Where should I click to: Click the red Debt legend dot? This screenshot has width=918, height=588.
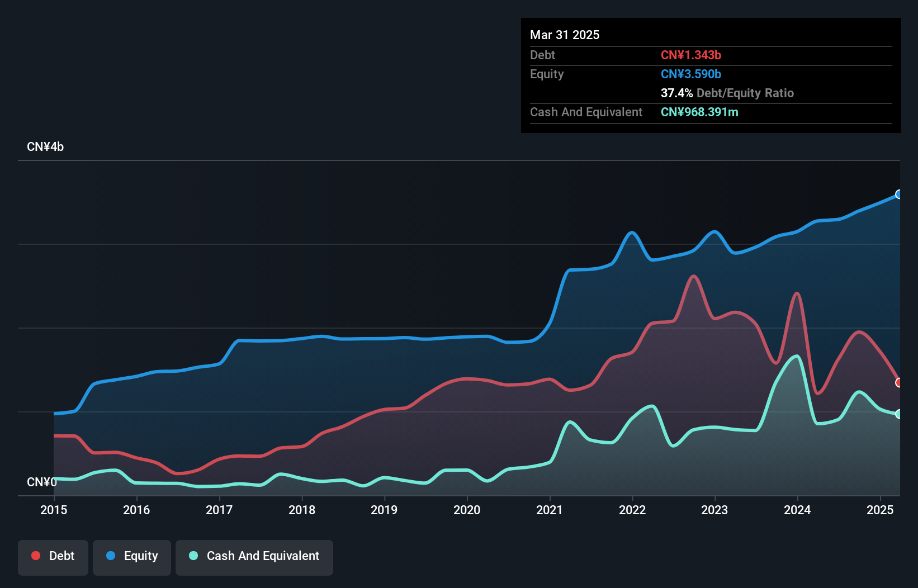[36, 556]
